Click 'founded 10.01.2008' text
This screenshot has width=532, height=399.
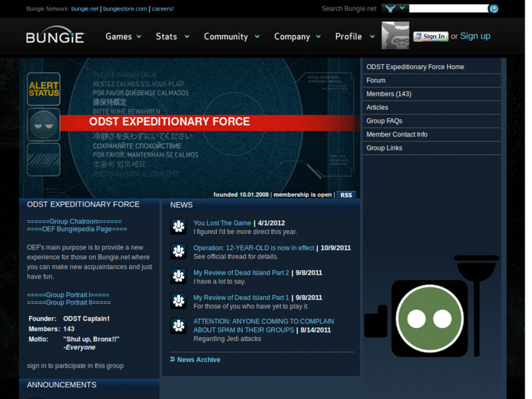point(241,195)
